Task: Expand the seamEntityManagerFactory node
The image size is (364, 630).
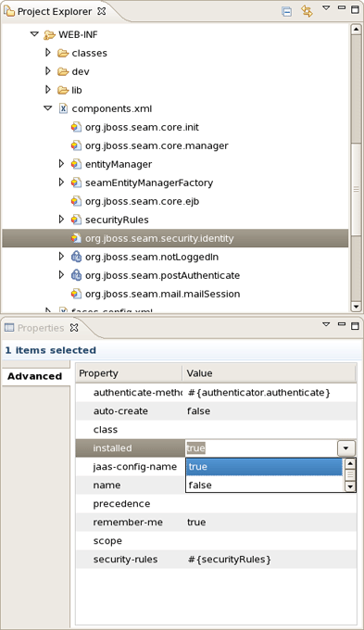Action: (x=61, y=183)
